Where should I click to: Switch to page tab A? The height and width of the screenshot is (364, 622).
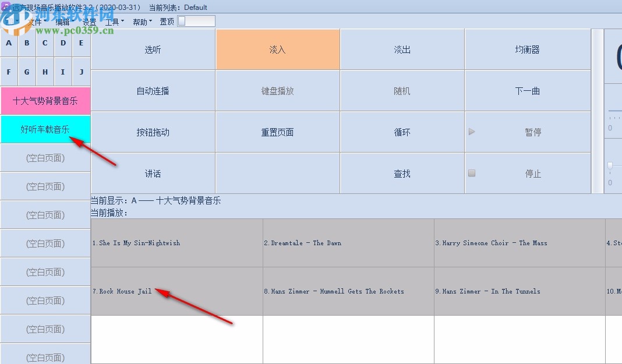pos(8,43)
